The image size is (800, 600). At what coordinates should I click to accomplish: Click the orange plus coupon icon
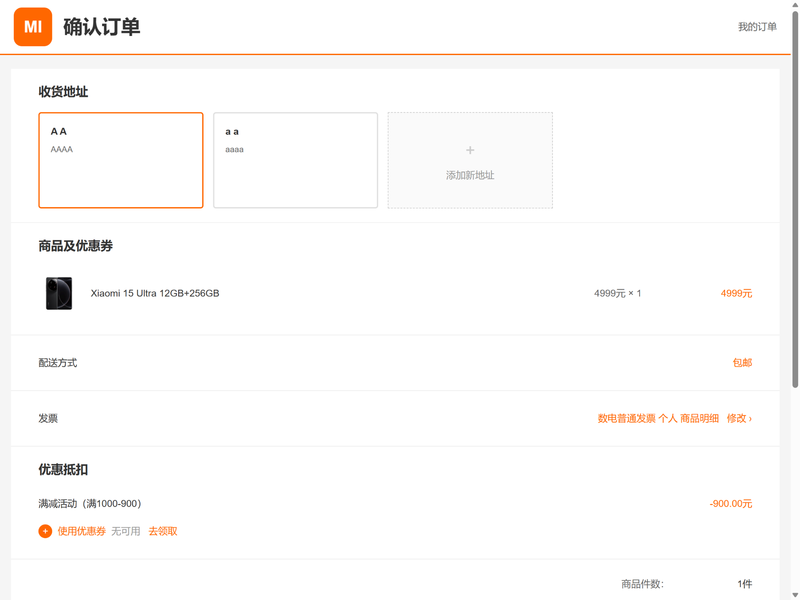(x=45, y=531)
